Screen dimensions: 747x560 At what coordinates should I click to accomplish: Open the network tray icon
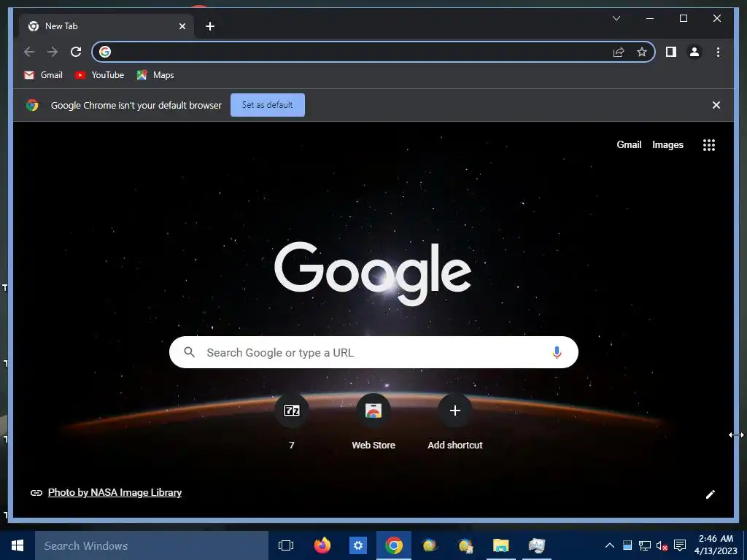tap(645, 545)
